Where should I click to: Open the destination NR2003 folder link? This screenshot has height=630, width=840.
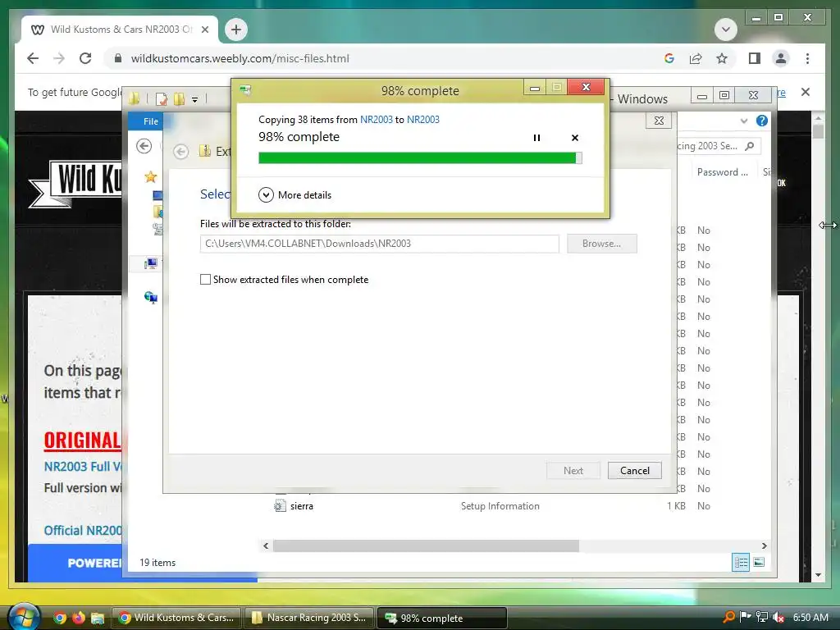(422, 120)
